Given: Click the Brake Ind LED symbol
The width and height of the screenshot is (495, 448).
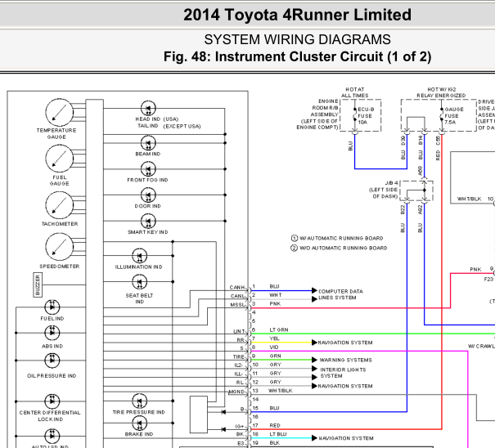Looking at the screenshot, I should pos(140,423).
